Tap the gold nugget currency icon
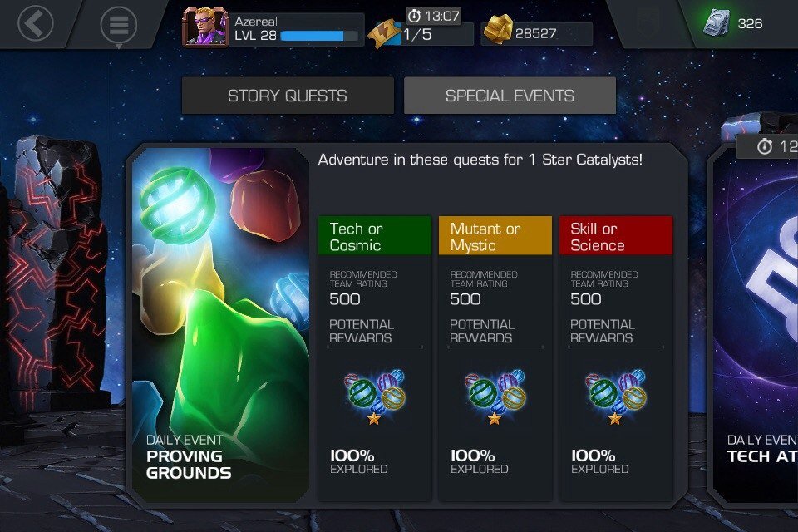The image size is (798, 532). coord(497,29)
